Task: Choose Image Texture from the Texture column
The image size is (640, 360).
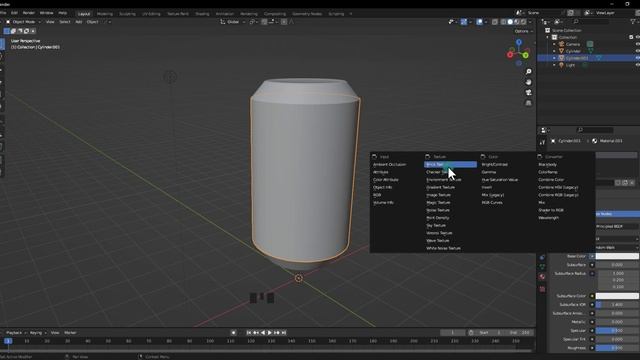Action: click(438, 195)
